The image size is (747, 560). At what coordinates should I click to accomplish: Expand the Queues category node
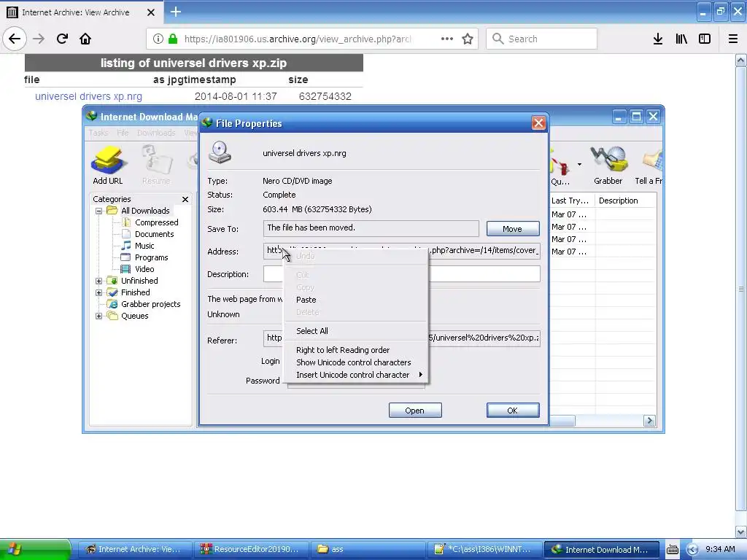[98, 316]
